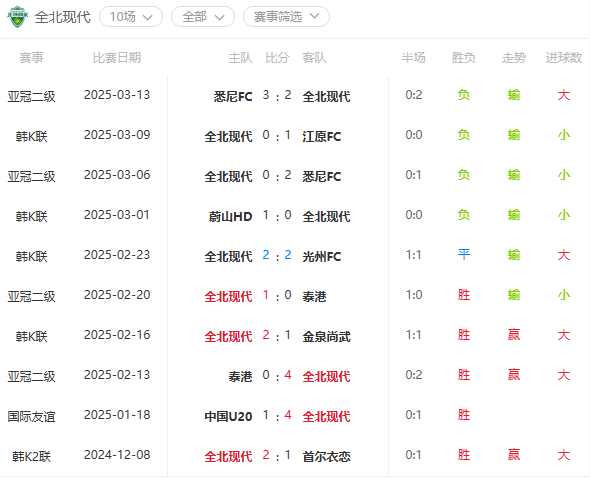Click the 平 result for 2025-02-23 match
Screen dimensions: 590x478
pyautogui.click(x=464, y=255)
